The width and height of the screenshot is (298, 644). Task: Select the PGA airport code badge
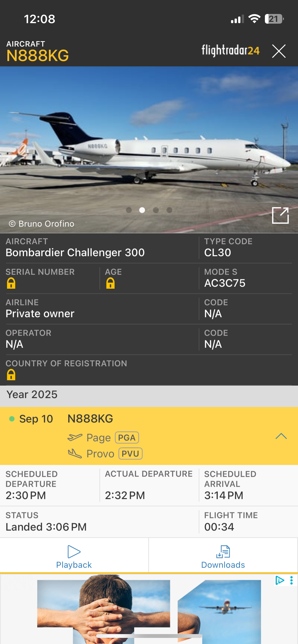tap(127, 437)
